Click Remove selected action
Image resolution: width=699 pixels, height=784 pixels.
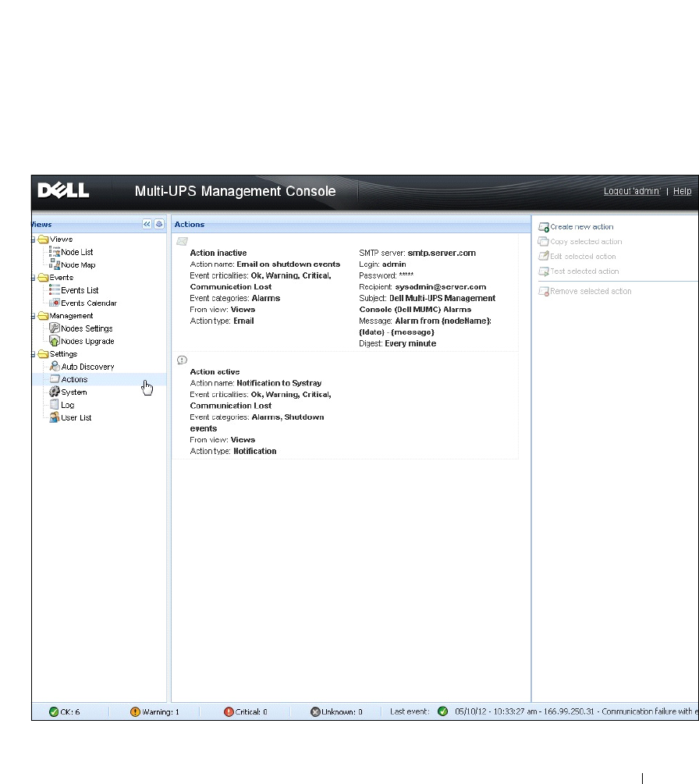(591, 291)
